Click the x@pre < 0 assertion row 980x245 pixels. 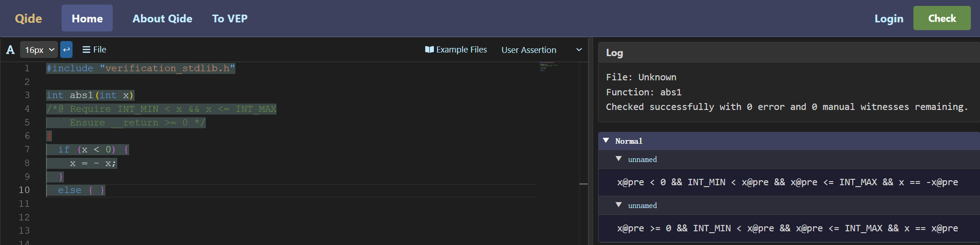[787, 182]
